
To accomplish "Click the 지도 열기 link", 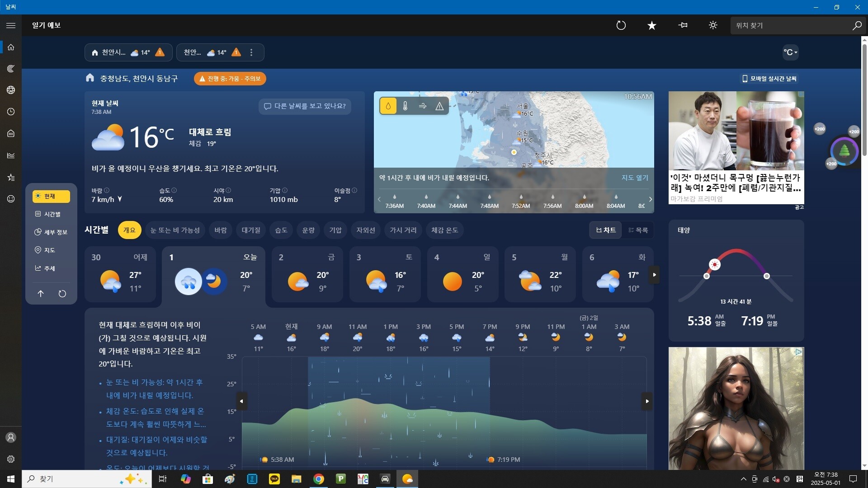I will (635, 178).
